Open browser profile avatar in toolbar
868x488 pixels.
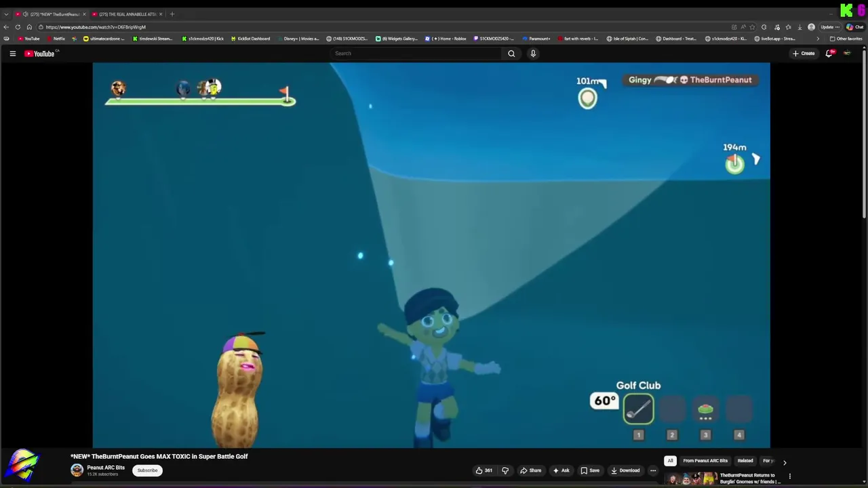tap(811, 27)
